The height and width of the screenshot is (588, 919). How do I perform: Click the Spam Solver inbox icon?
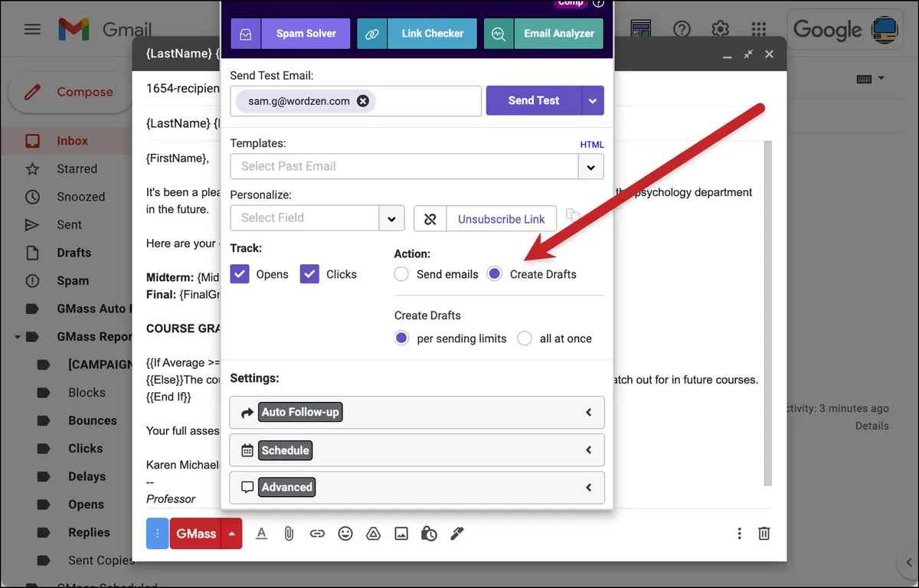click(246, 34)
